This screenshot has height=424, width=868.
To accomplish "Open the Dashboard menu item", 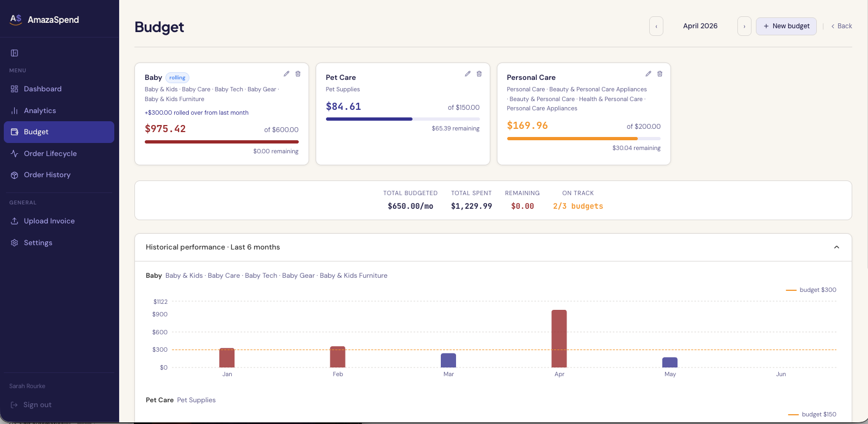I will click(59, 89).
